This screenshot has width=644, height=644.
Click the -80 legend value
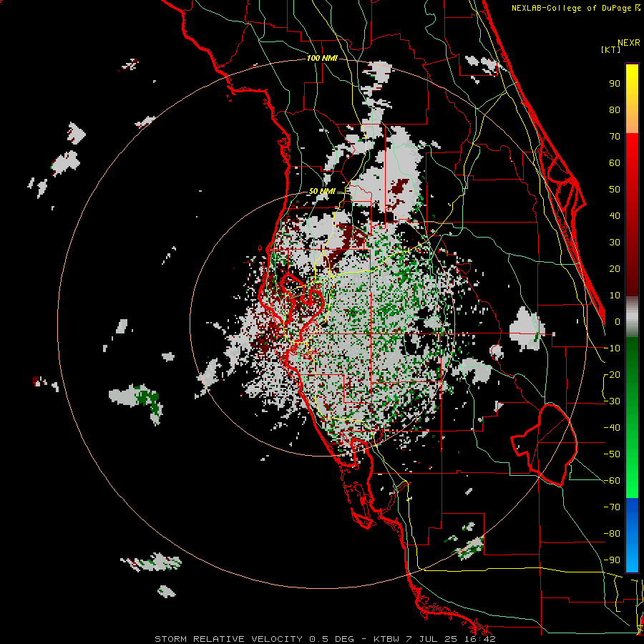pos(612,534)
